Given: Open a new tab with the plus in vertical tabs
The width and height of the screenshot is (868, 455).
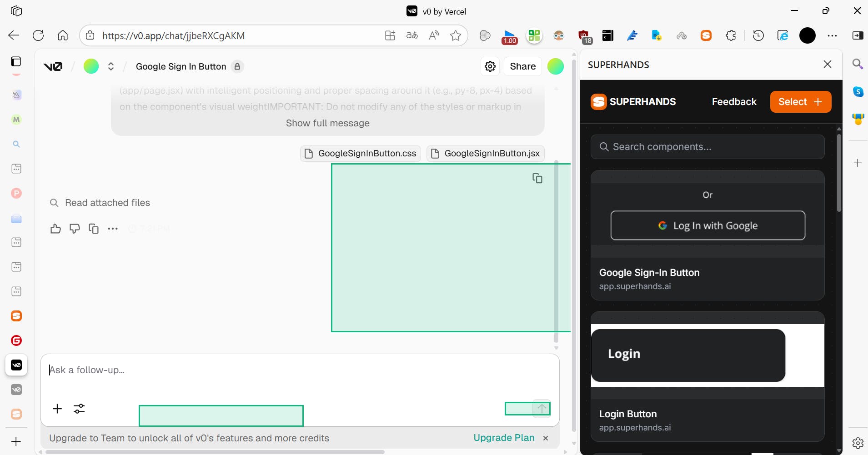Looking at the screenshot, I should [x=16, y=441].
